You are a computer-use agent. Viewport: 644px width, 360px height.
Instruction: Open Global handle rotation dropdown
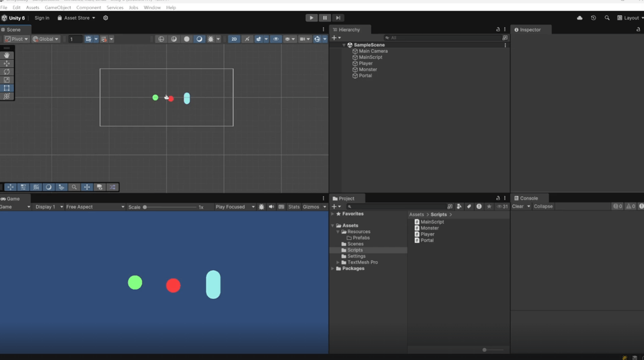[x=45, y=39]
